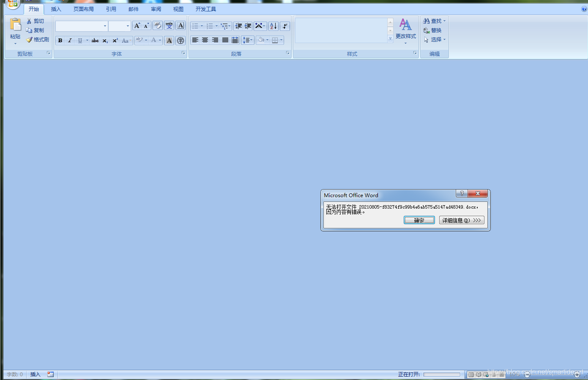This screenshot has height=380, width=588.
Task: Click the Phonetic Guide (wén) icon
Action: coord(169,26)
